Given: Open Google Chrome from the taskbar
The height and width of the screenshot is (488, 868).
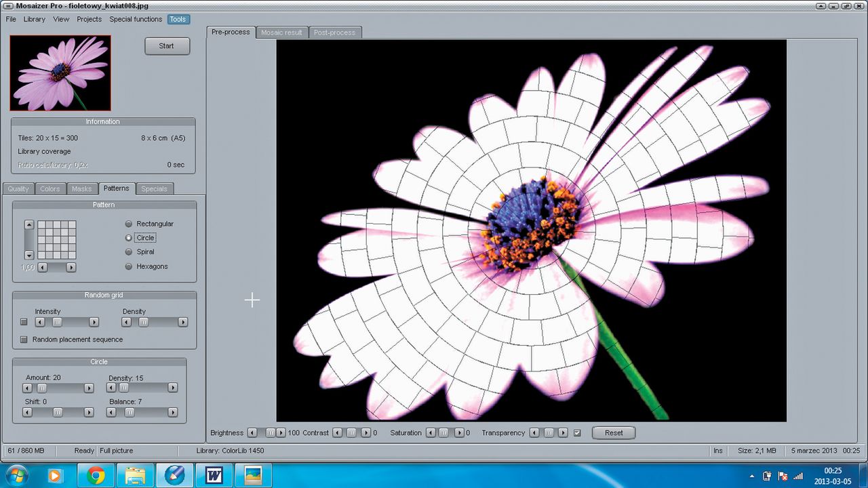Looking at the screenshot, I should (96, 476).
